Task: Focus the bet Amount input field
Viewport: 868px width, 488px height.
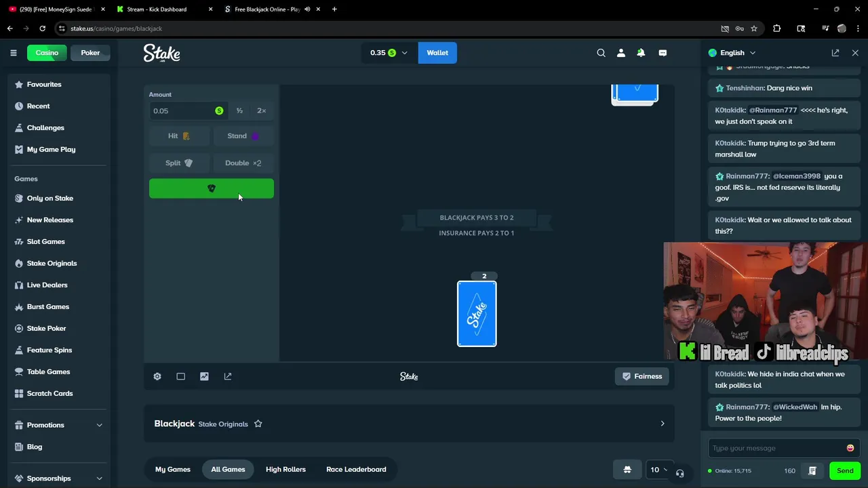Action: coord(189,110)
